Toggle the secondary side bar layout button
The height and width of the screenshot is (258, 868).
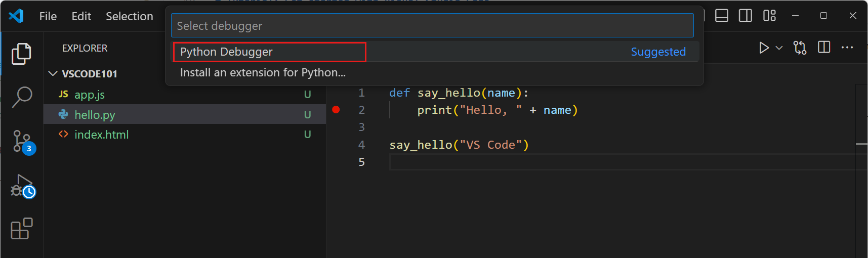click(746, 16)
